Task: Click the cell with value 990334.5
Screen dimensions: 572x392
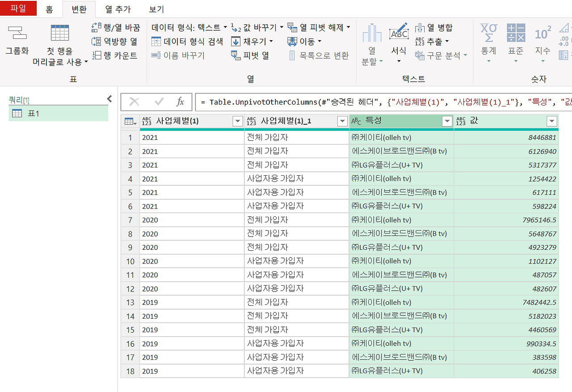Action: click(506, 344)
